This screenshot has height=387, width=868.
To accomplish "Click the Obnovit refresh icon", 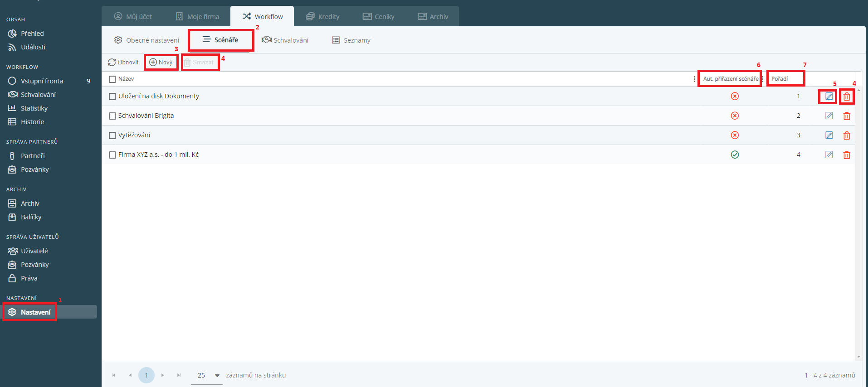I will click(x=112, y=63).
